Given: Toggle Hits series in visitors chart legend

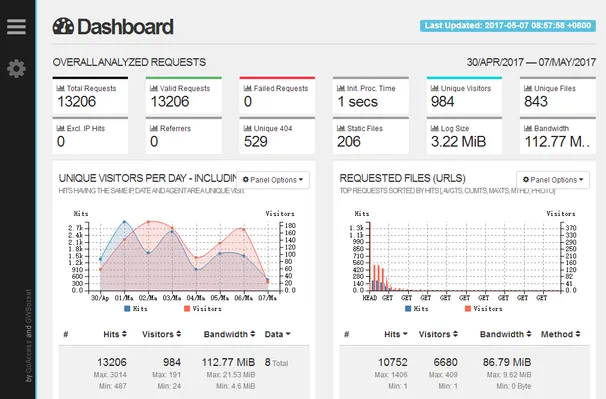Looking at the screenshot, I should click(x=136, y=309).
